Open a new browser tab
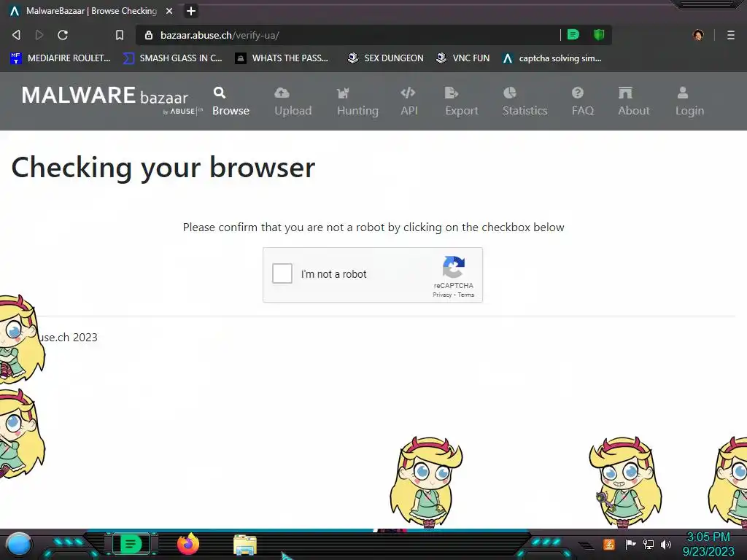The width and height of the screenshot is (747, 560). pos(191,11)
